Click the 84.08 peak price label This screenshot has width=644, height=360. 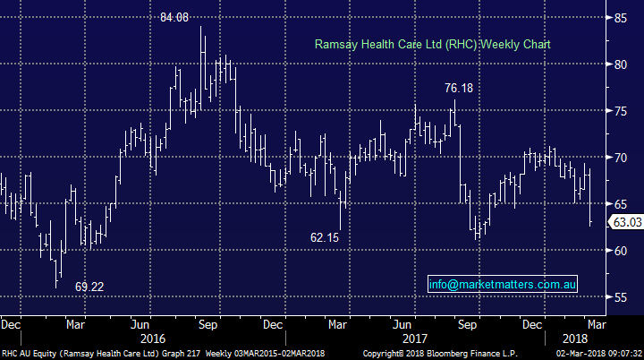click(x=174, y=17)
